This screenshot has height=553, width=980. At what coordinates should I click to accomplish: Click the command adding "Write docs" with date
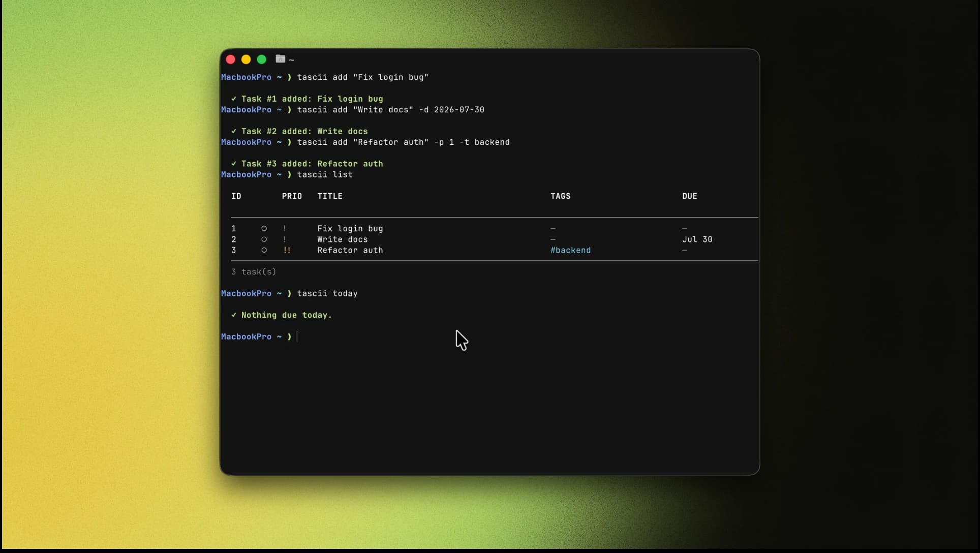coord(390,110)
